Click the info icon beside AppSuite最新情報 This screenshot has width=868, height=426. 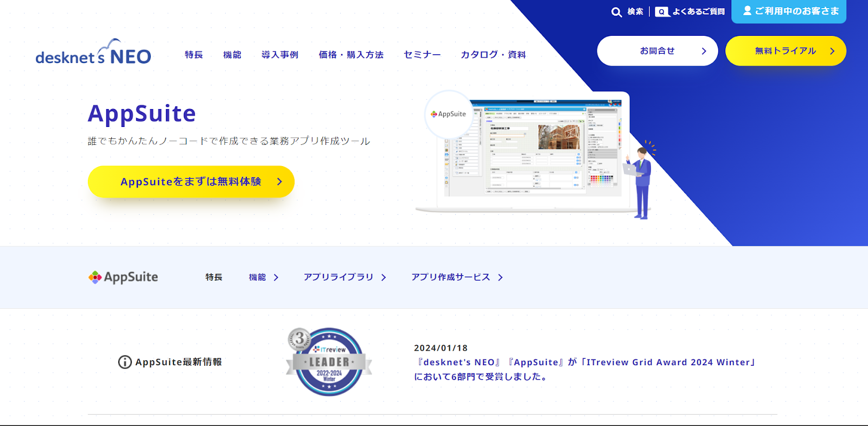tap(125, 362)
